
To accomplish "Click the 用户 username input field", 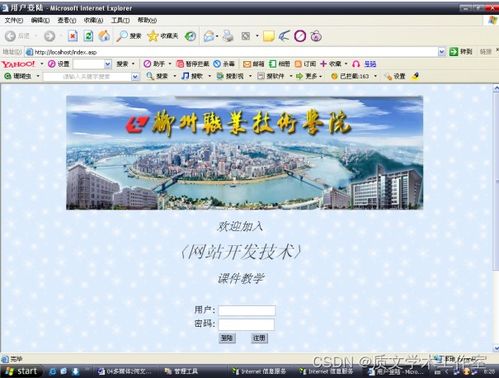I will (x=247, y=310).
